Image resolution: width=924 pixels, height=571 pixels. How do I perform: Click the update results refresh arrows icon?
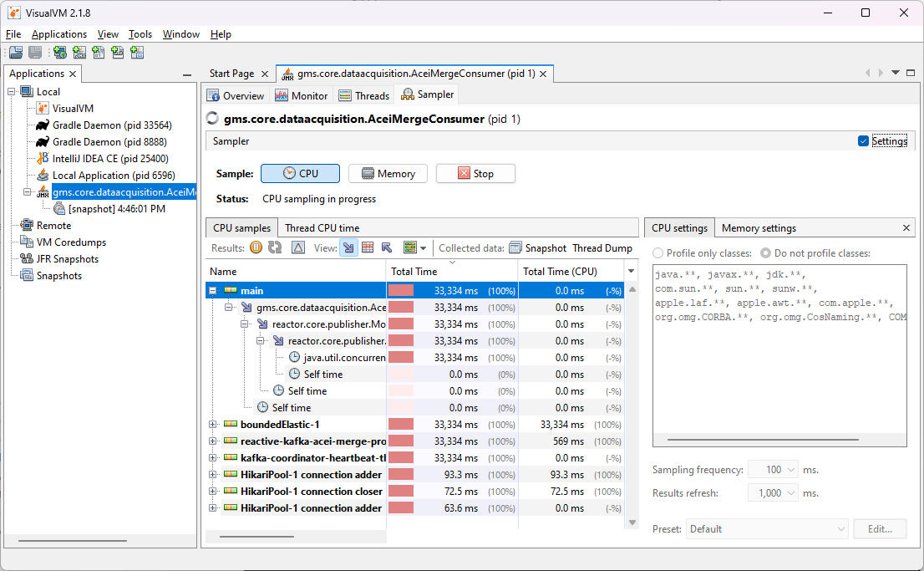[275, 247]
